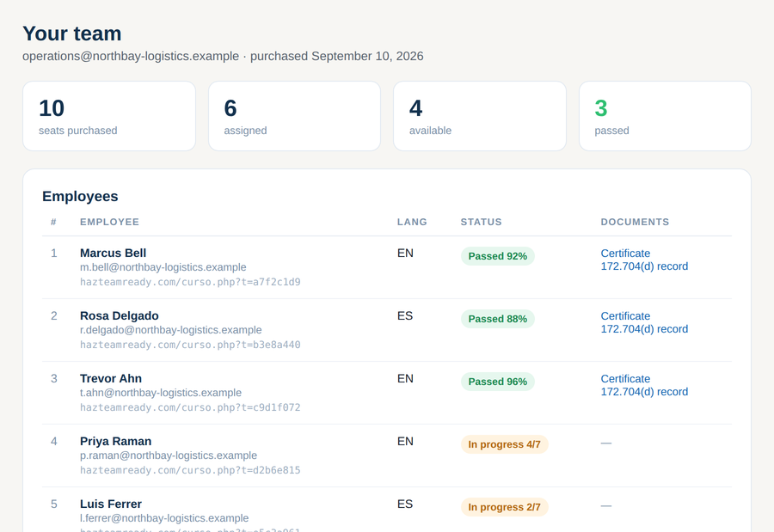Screen dimensions: 774x532
Task: Click email m.bell@northbay-logistics.example
Action: (163, 267)
